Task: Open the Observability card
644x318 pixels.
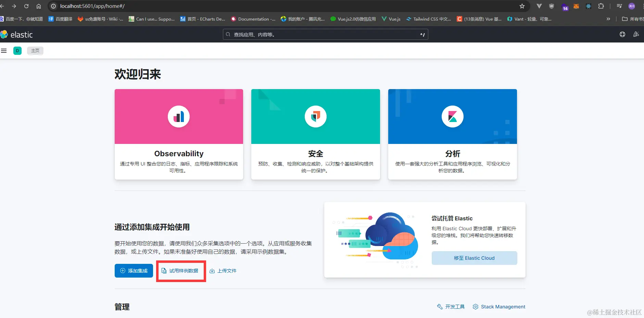Action: [179, 134]
